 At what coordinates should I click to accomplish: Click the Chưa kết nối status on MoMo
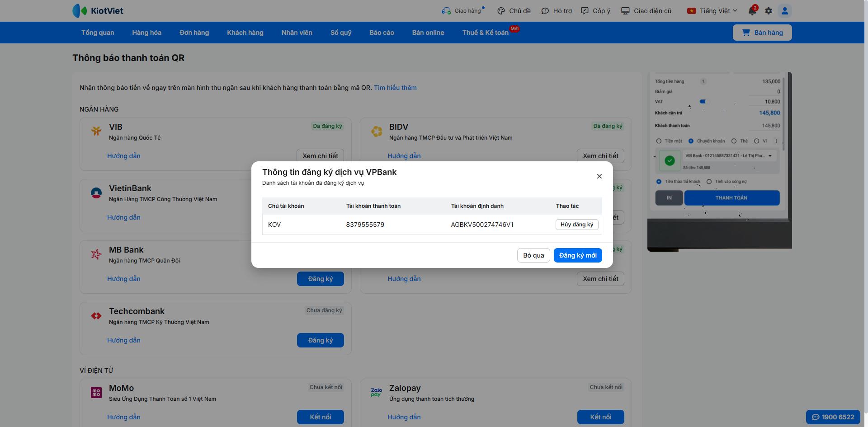(326, 387)
